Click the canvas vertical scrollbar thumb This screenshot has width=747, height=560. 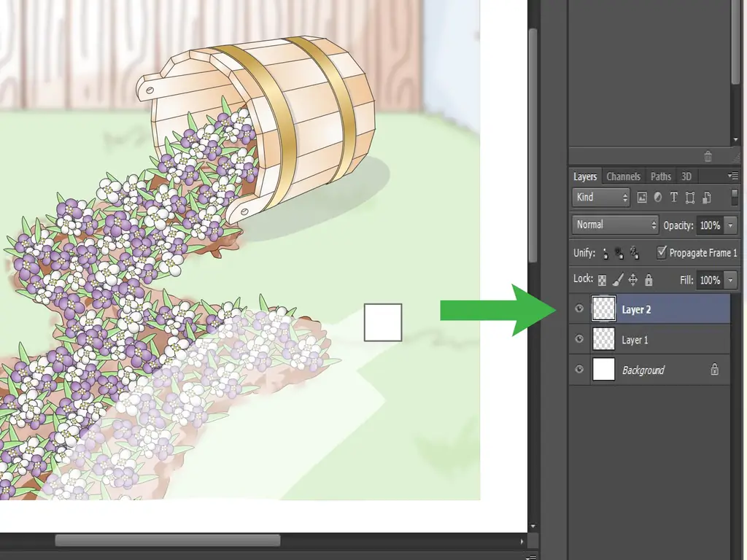tap(533, 145)
